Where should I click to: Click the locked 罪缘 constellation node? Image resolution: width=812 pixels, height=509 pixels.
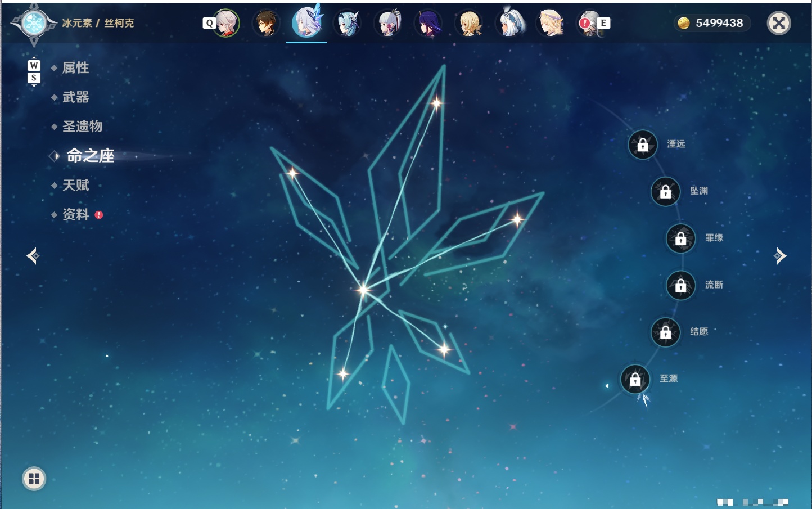coord(680,238)
